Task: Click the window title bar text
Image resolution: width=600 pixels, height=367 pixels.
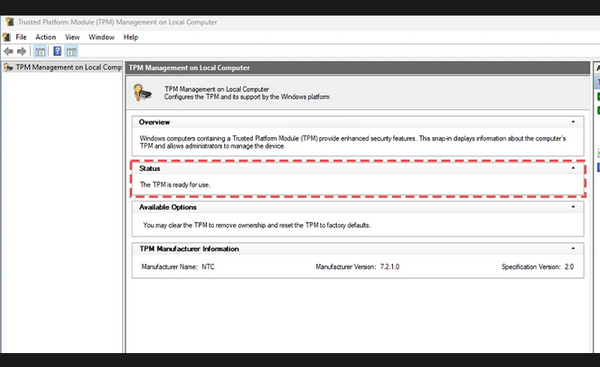Action: 117,22
